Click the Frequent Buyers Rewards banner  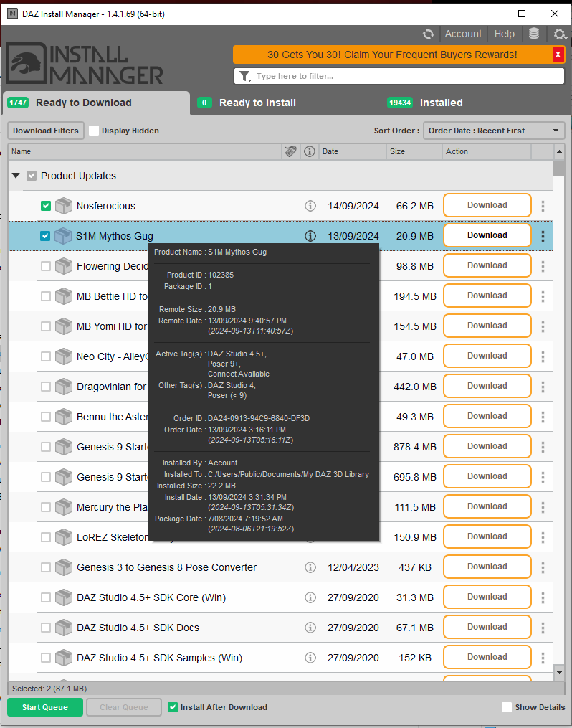pyautogui.click(x=392, y=55)
